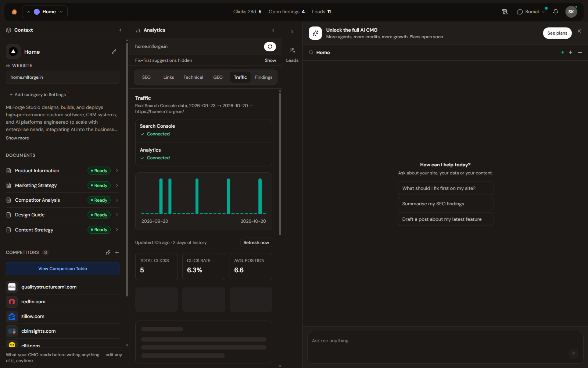Switch to the SEO tab
The image size is (588, 368).
[x=146, y=77]
